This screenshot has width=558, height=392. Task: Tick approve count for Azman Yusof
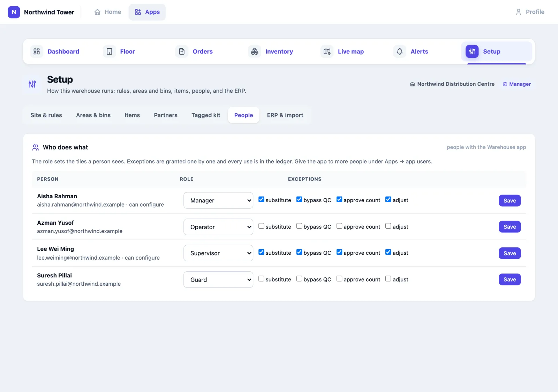[x=339, y=226]
